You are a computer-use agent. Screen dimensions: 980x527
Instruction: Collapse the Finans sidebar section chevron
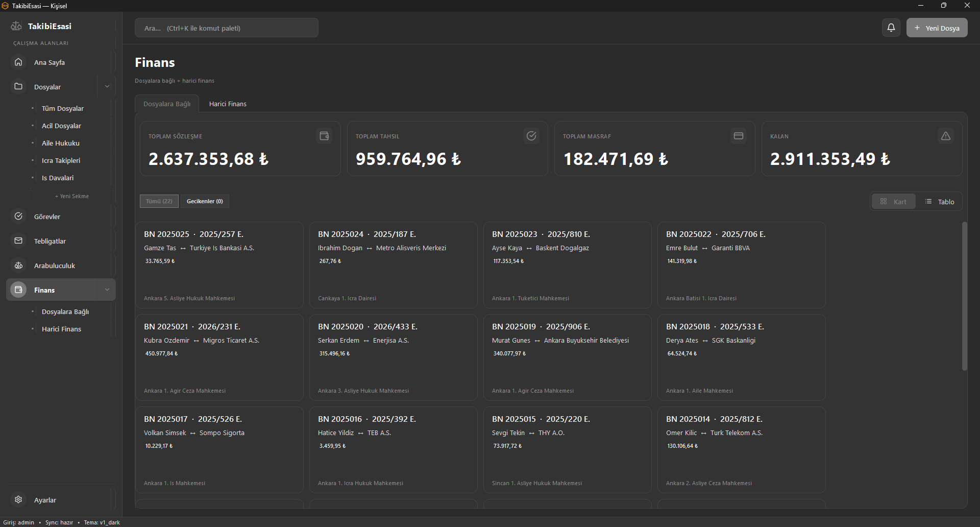point(107,290)
